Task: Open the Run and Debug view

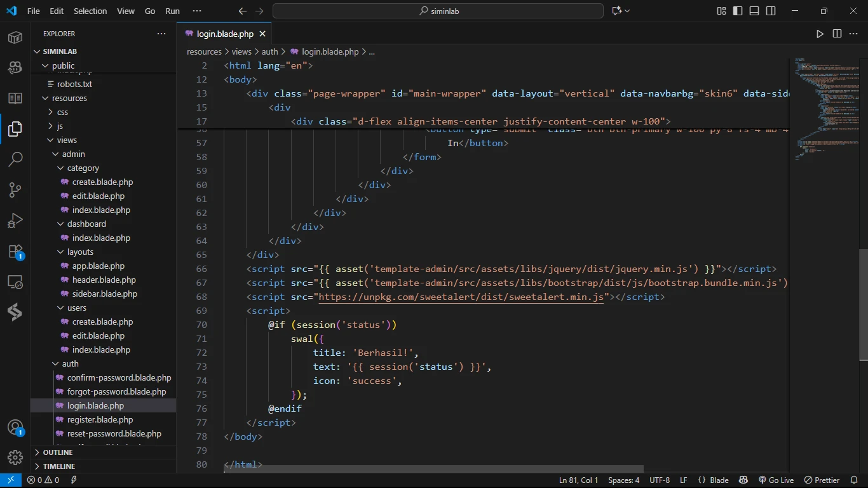Action: click(x=15, y=220)
